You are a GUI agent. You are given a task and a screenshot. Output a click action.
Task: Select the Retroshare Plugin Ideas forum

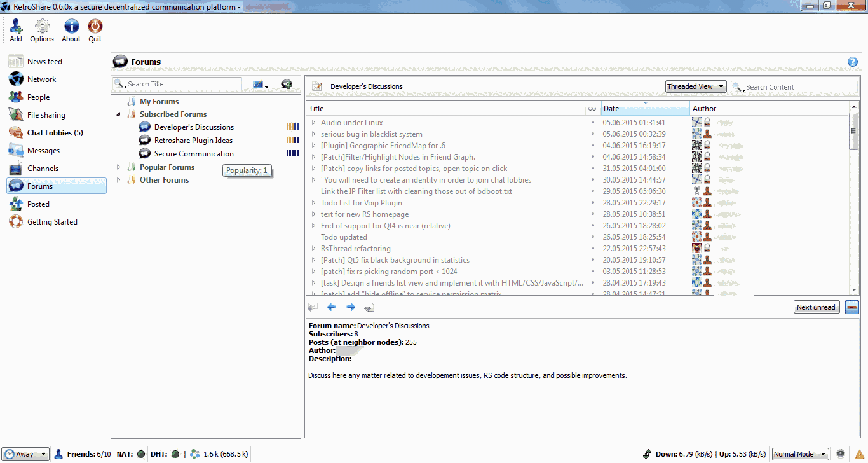click(x=193, y=141)
